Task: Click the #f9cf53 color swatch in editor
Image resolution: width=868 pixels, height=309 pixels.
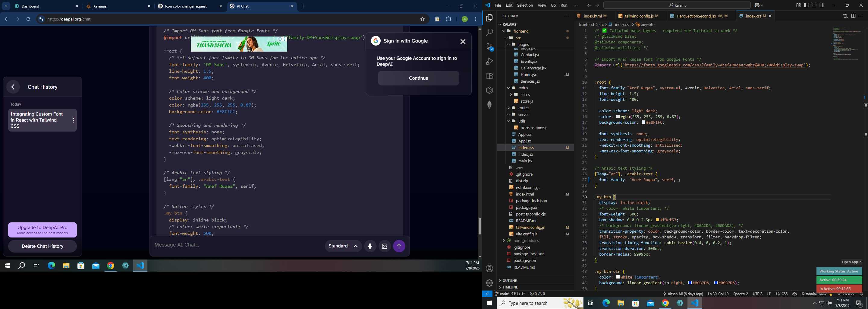Action: (x=657, y=220)
